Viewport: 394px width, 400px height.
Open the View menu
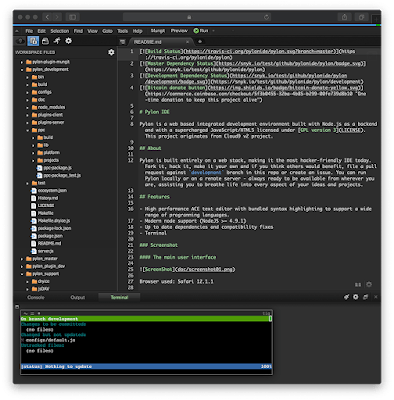tap(92, 31)
